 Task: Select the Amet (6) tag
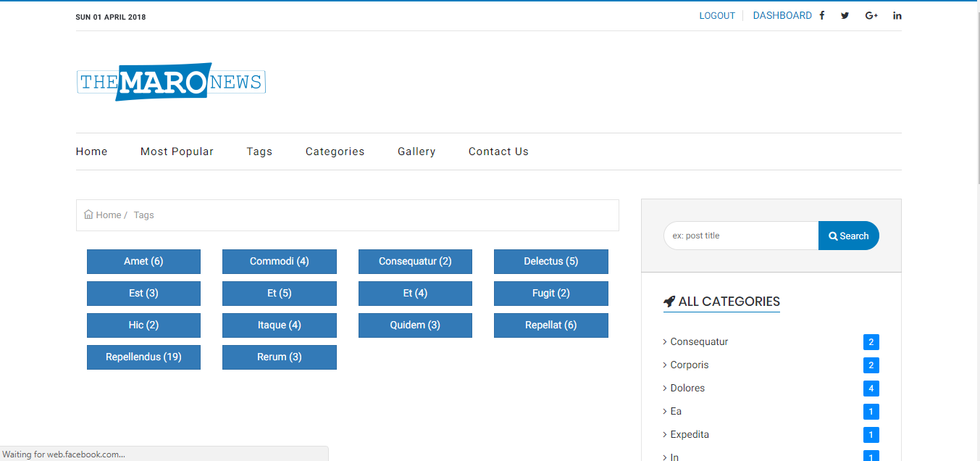click(x=143, y=262)
